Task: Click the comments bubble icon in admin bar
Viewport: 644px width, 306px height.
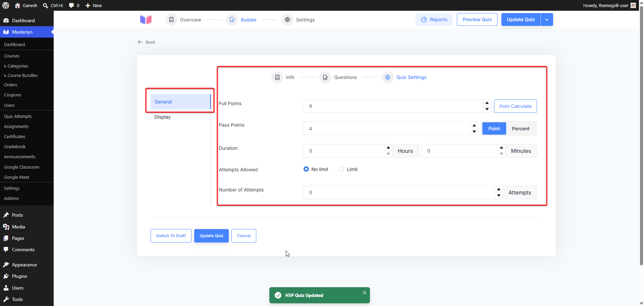Action: click(x=71, y=5)
